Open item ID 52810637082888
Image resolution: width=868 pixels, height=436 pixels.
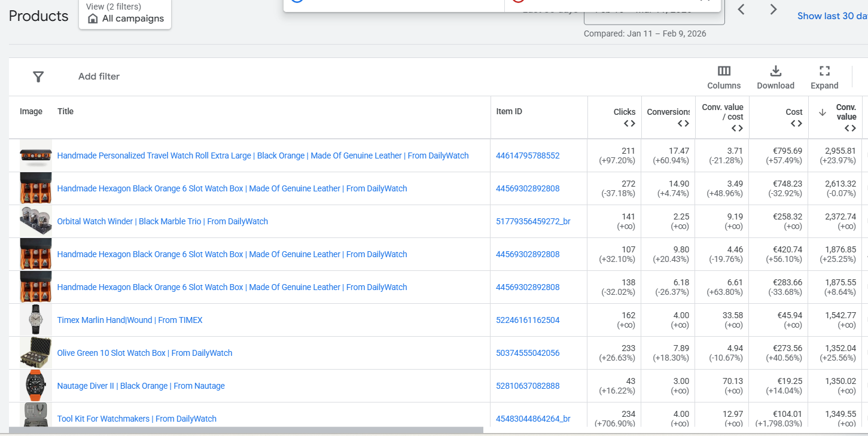click(528, 386)
